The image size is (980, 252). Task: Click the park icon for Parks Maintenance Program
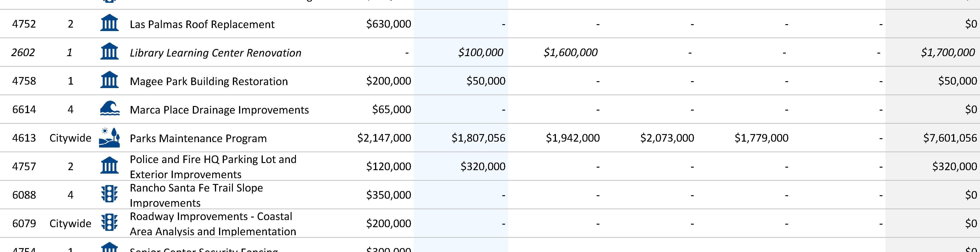(110, 137)
